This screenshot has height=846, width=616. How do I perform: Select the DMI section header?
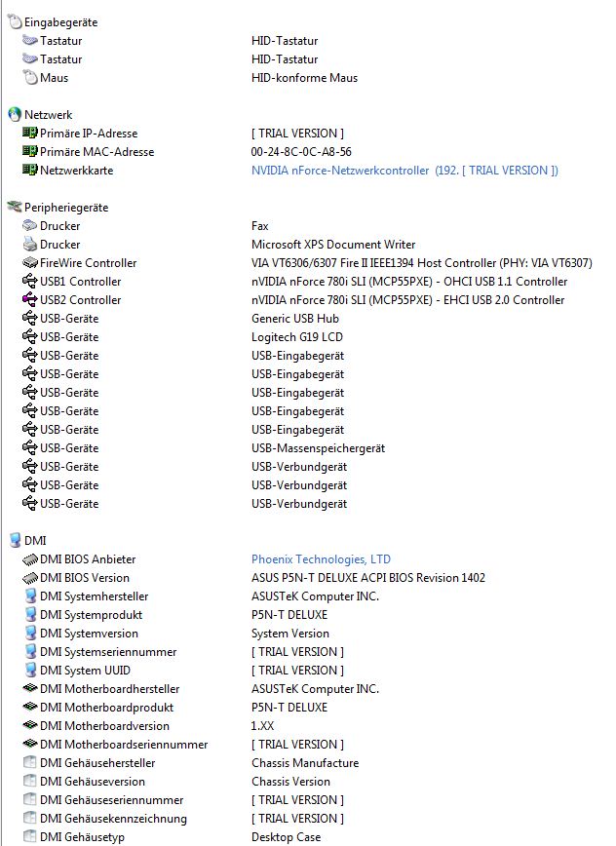click(x=35, y=541)
